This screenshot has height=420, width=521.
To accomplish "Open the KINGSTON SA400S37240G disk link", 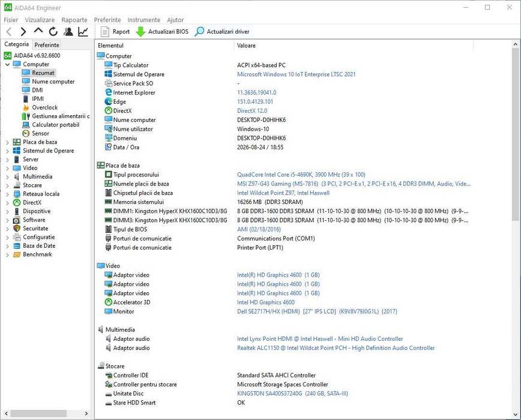I will click(292, 394).
